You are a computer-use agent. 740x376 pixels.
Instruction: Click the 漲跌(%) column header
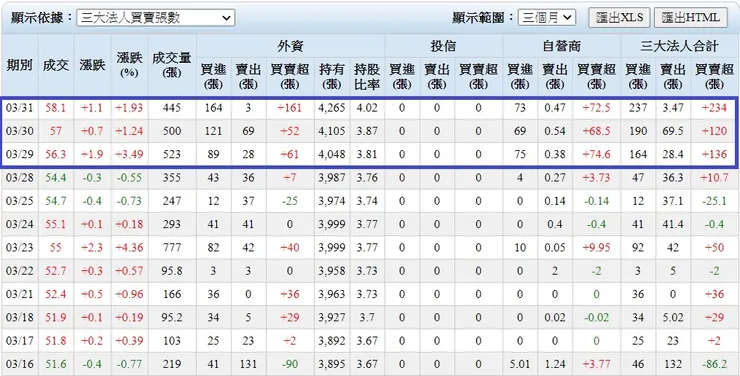pyautogui.click(x=129, y=65)
